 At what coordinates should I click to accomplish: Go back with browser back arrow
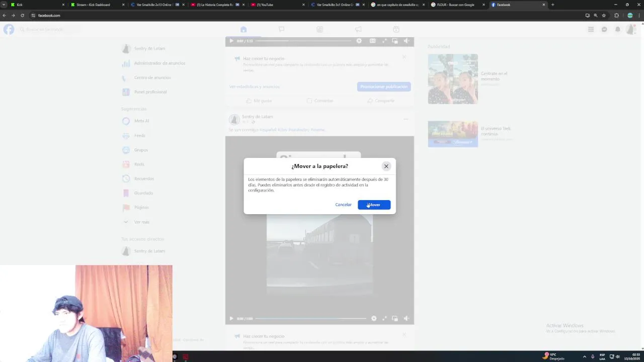pos(5,16)
